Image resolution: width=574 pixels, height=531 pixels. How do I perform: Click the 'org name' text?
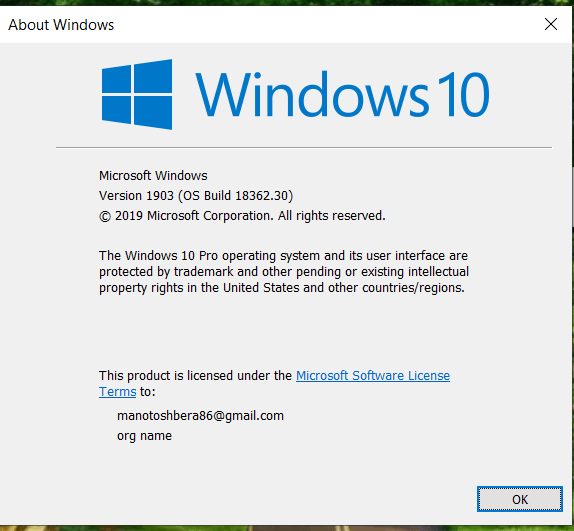pyautogui.click(x=144, y=436)
